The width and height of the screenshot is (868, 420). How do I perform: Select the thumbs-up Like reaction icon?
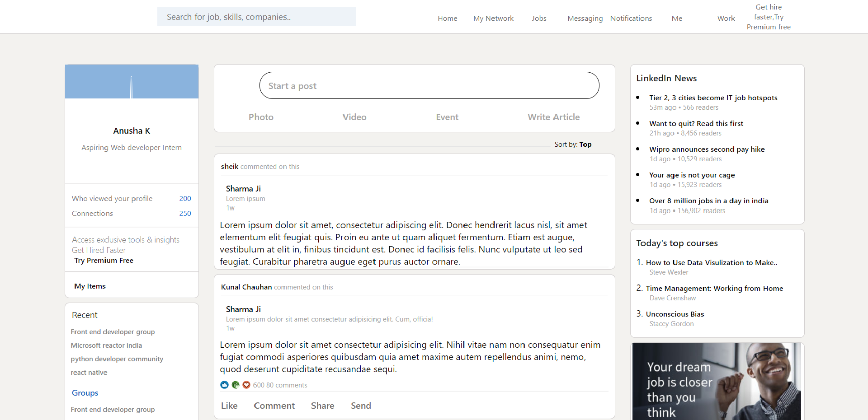click(x=224, y=385)
